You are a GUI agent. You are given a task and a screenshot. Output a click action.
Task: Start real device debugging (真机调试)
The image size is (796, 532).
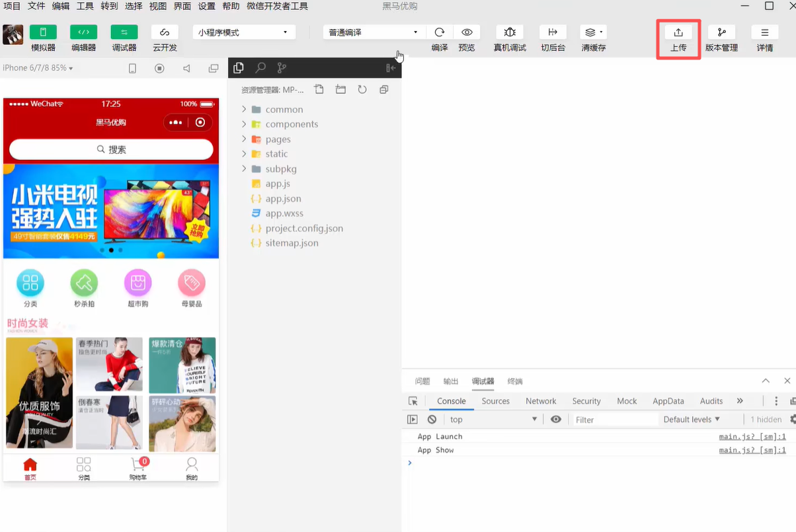(x=510, y=32)
